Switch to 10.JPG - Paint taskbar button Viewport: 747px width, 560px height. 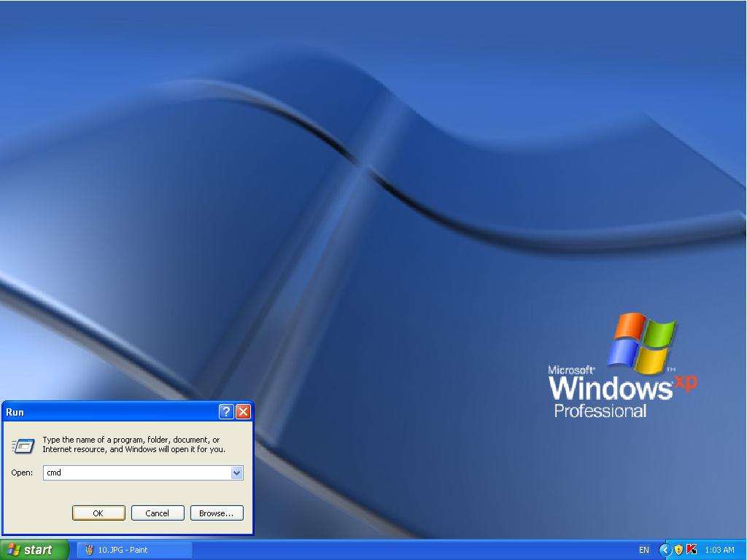pos(135,550)
